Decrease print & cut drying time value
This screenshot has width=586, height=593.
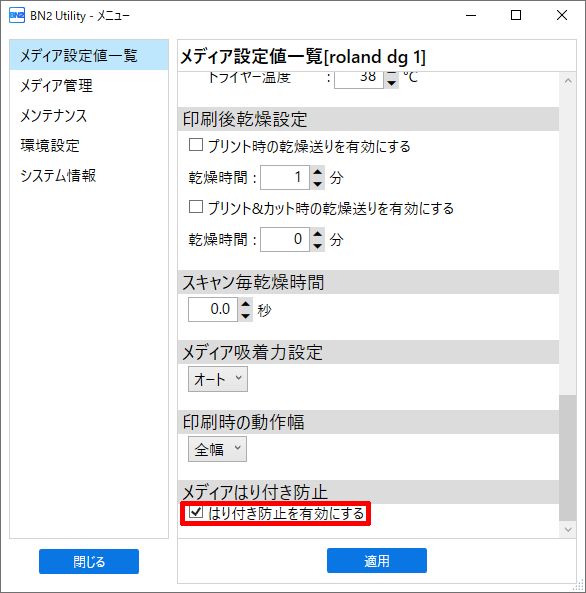[x=317, y=246]
